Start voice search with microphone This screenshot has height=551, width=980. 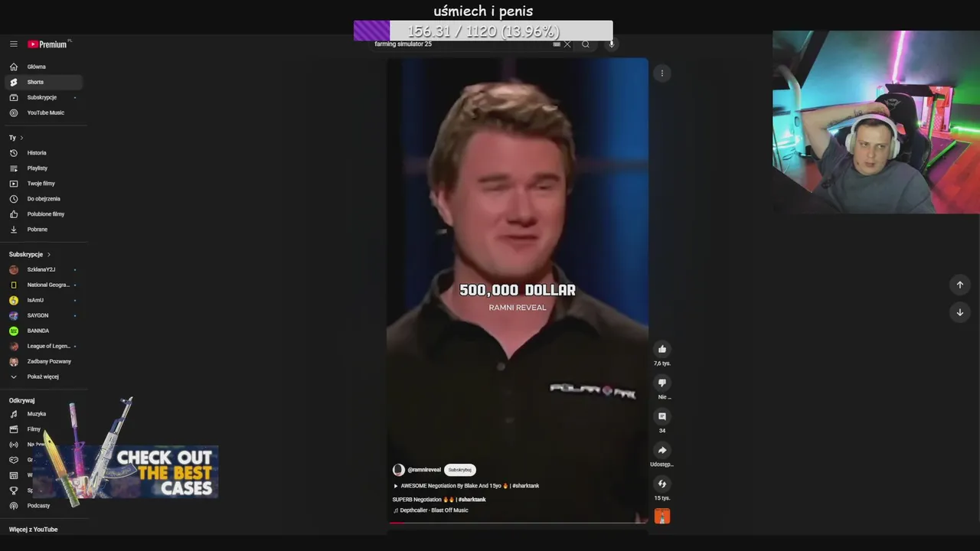pyautogui.click(x=611, y=44)
